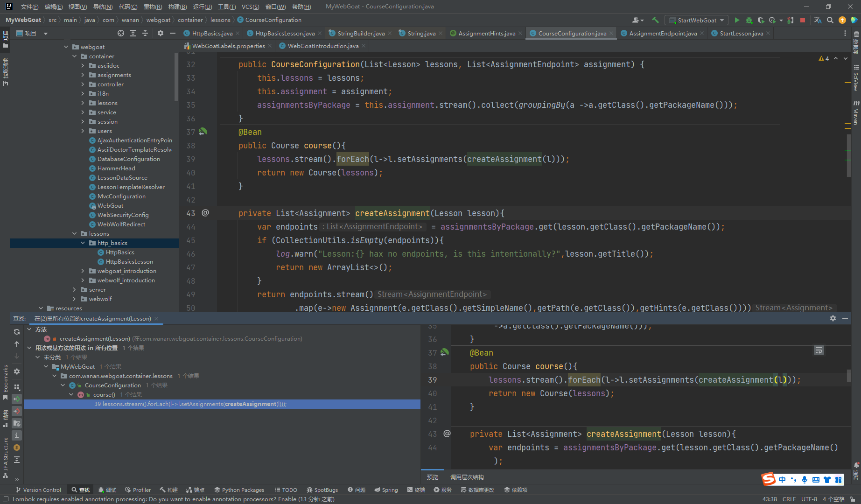Click the Spring bean gutter icon on line 37
The width and height of the screenshot is (861, 504).
pos(203,132)
